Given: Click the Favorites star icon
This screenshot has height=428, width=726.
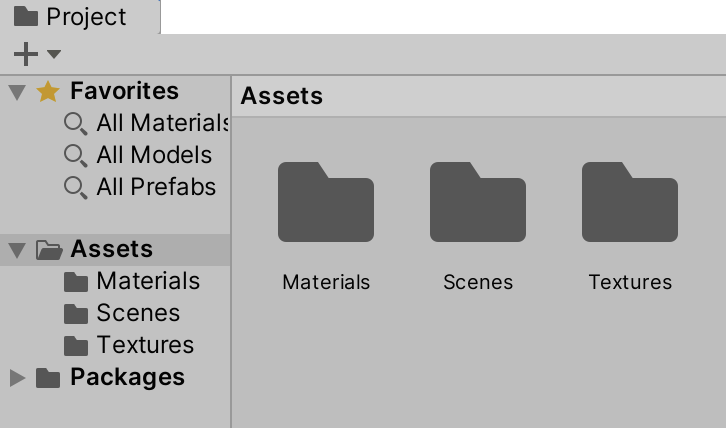Looking at the screenshot, I should click(47, 92).
